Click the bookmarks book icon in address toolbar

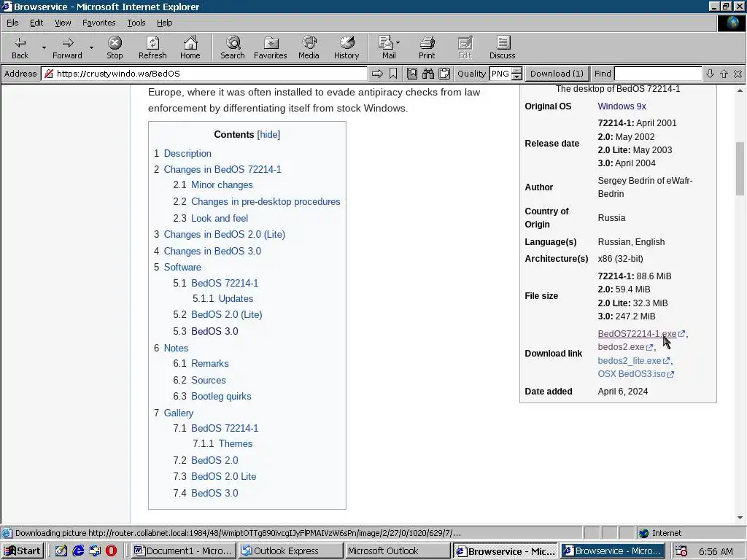[412, 74]
